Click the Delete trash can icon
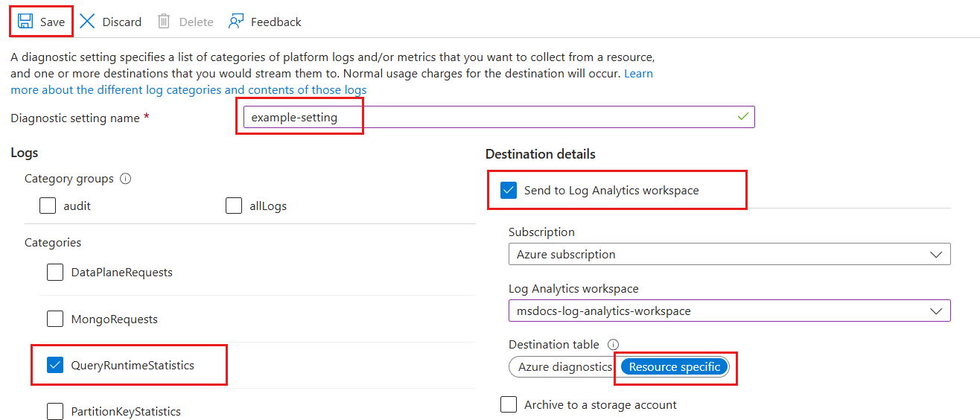The image size is (980, 420). click(x=164, y=22)
